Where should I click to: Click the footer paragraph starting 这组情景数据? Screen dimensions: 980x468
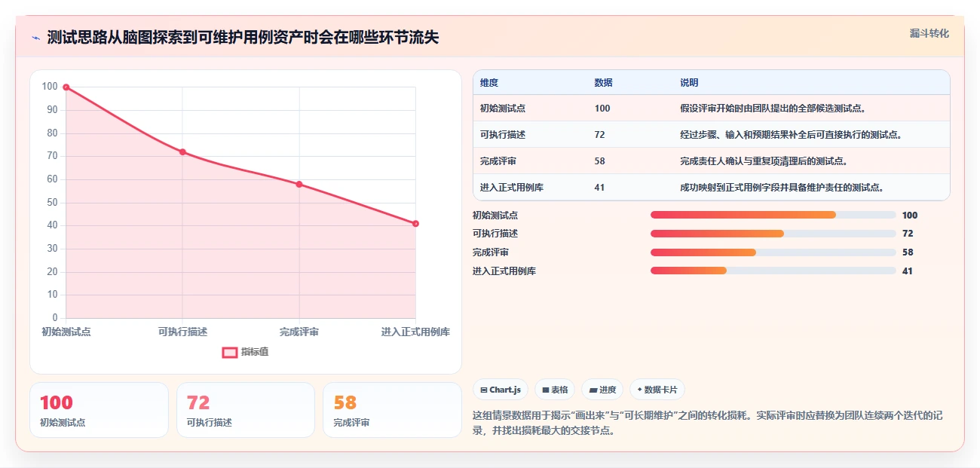pyautogui.click(x=706, y=423)
